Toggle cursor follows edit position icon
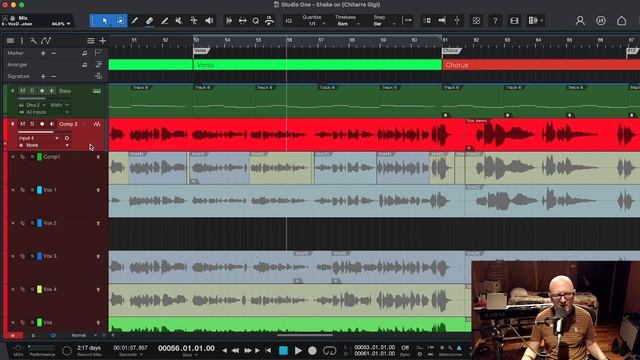640x360 pixels. [457, 20]
